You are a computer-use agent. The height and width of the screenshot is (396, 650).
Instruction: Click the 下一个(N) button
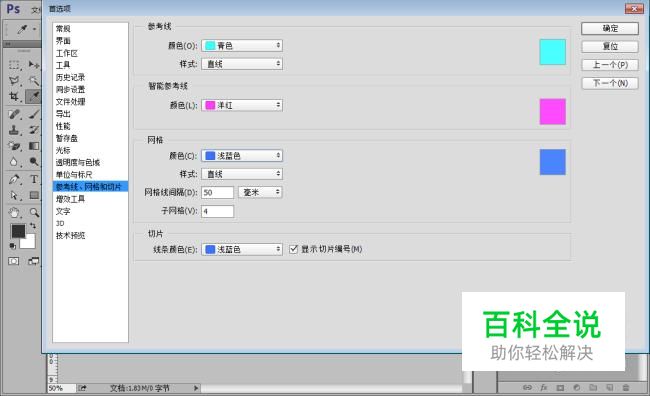click(610, 83)
